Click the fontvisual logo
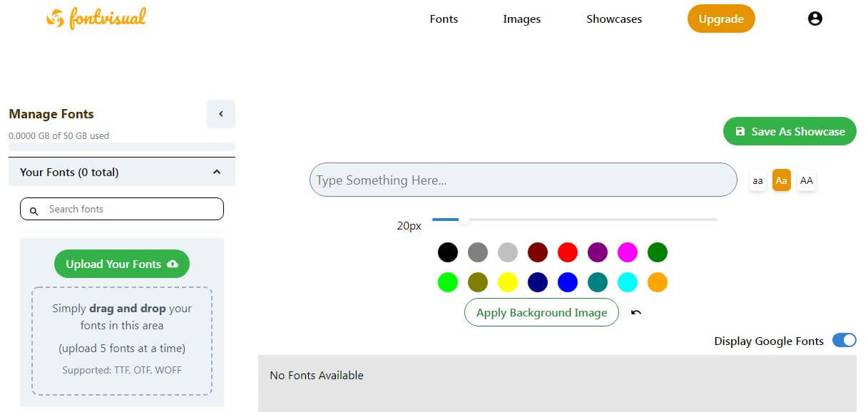868x412 pixels. point(96,19)
